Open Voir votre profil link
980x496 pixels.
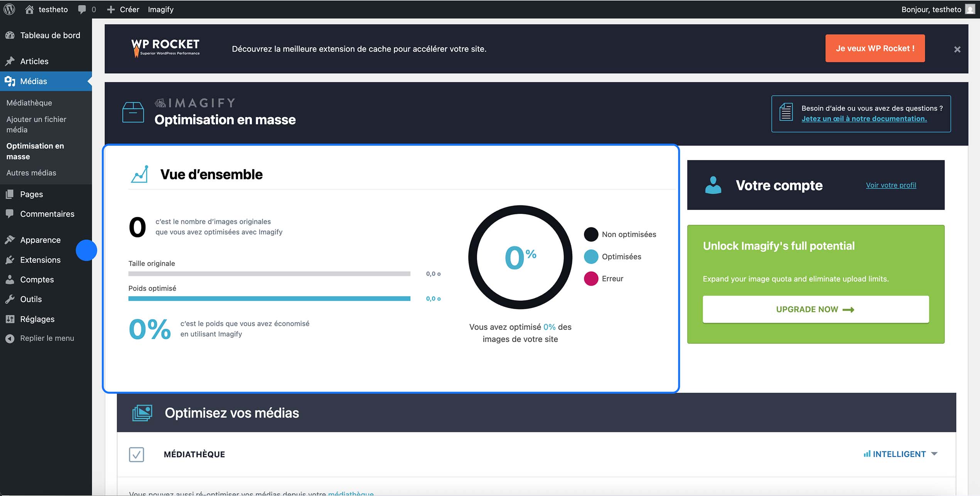(x=891, y=185)
